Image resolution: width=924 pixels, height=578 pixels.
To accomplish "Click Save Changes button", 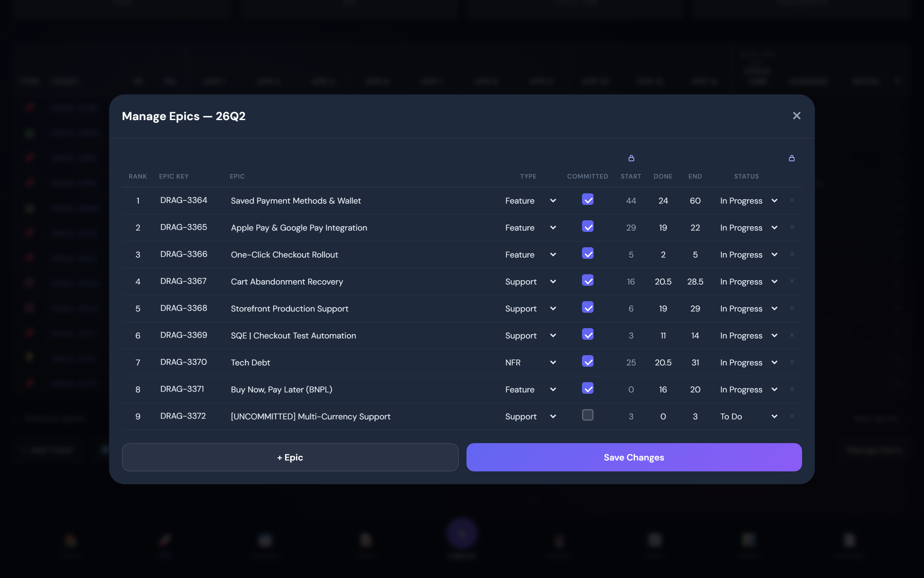I will click(634, 457).
